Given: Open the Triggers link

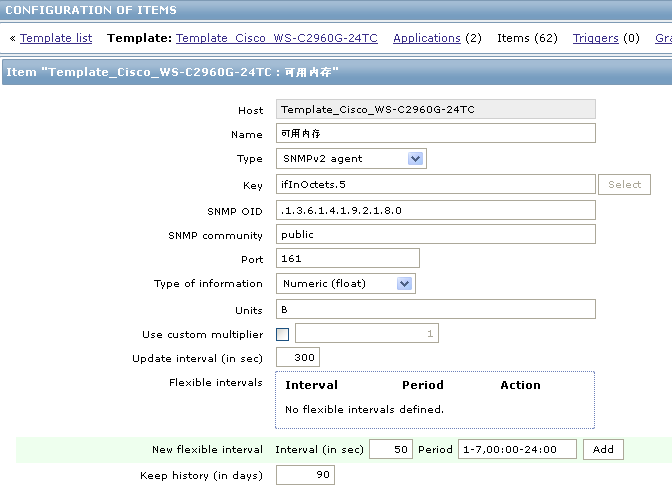Looking at the screenshot, I should [596, 38].
